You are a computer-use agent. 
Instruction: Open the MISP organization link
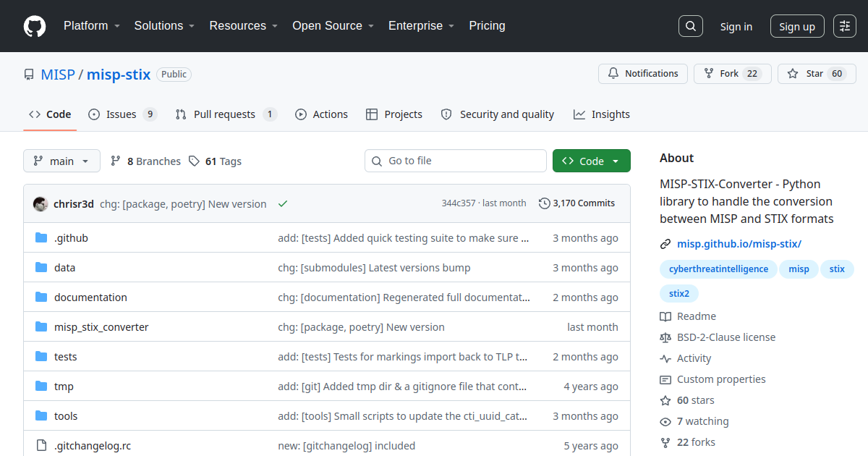[58, 74]
